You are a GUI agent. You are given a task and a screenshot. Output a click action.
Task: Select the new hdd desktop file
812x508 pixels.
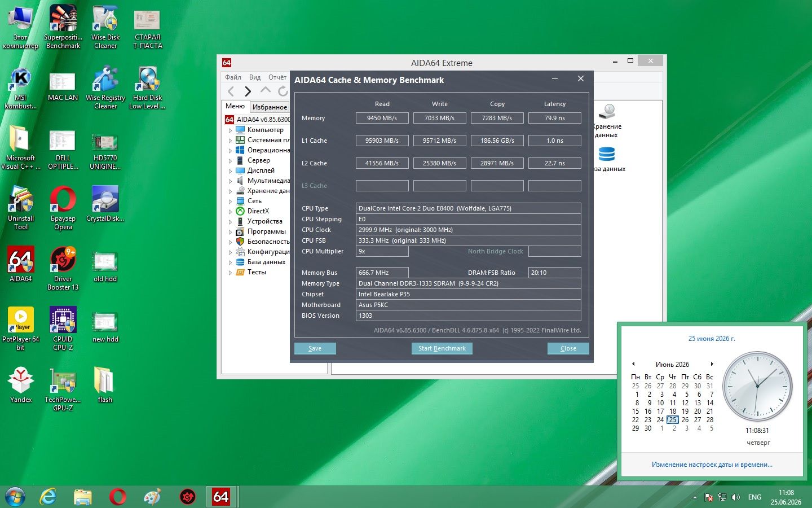(105, 326)
